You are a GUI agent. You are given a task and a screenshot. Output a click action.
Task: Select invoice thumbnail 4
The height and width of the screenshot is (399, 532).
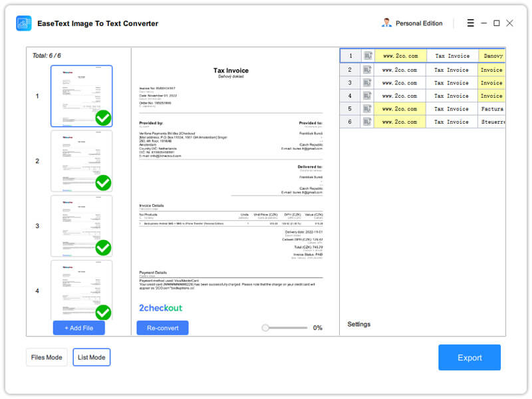pos(81,291)
